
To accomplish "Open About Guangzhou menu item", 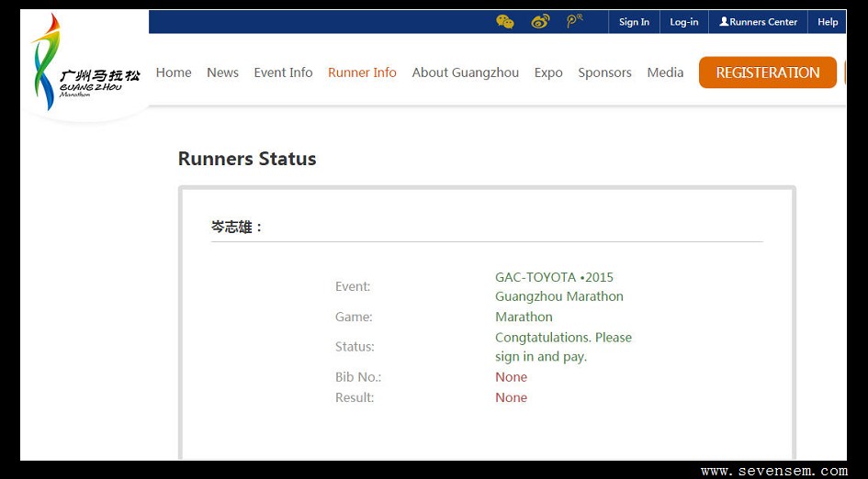I will [x=466, y=72].
